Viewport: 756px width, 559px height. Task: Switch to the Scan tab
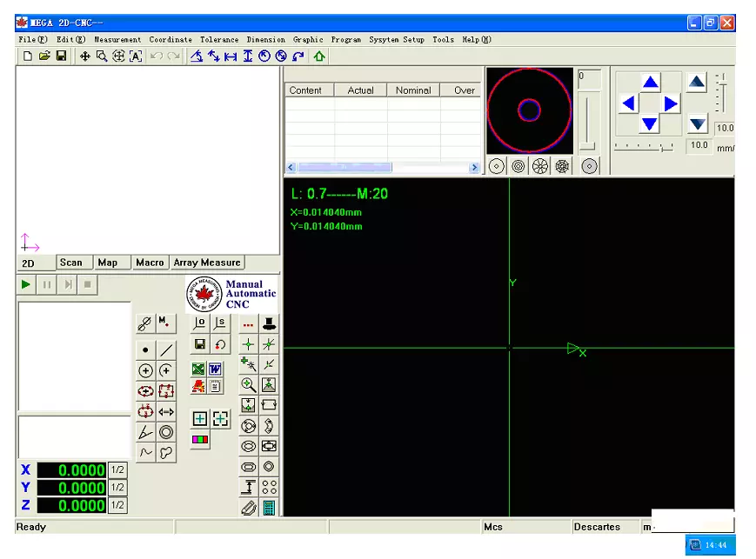coord(71,263)
